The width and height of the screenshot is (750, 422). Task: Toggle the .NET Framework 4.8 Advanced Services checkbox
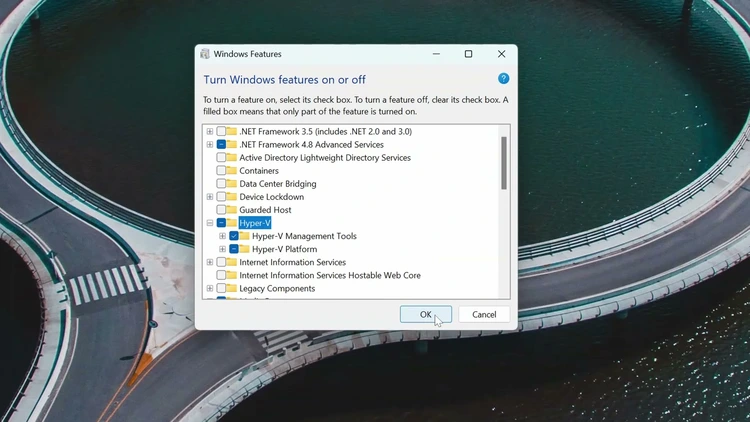click(x=221, y=144)
